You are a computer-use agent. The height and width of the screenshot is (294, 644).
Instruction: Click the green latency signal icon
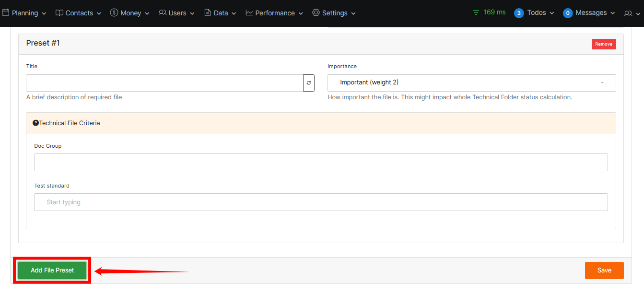(x=476, y=13)
